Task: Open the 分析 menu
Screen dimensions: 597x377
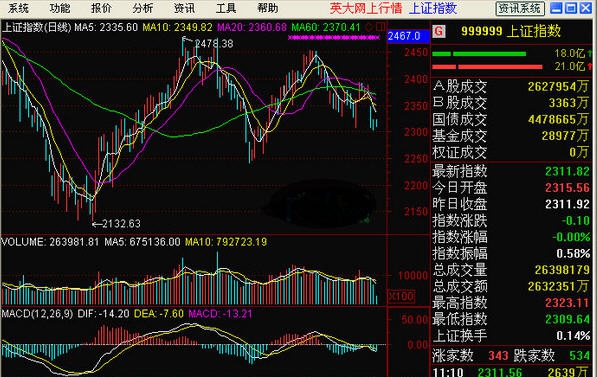Action: click(x=143, y=8)
